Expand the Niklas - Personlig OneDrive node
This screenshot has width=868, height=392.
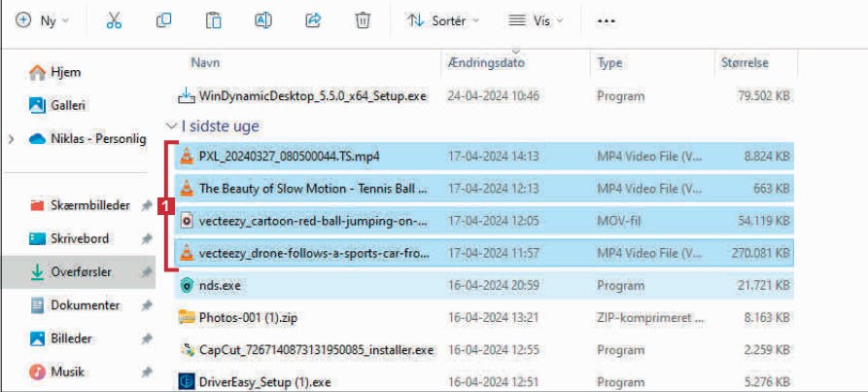[11, 139]
